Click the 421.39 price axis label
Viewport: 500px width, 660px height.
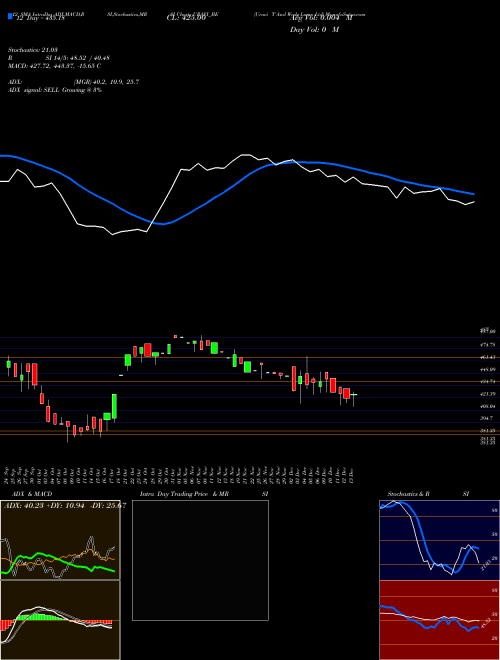(487, 394)
